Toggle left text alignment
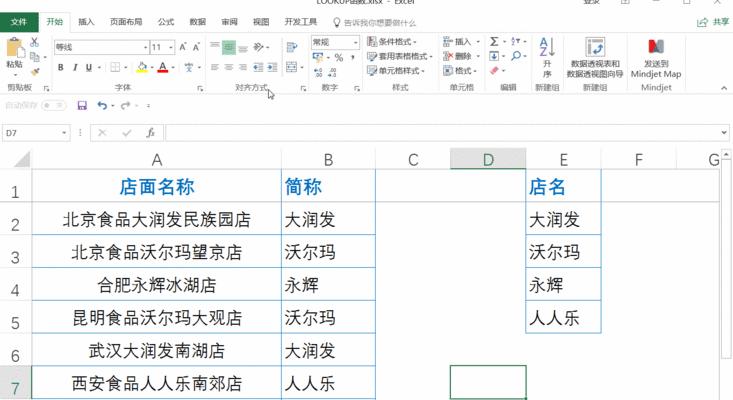The height and width of the screenshot is (400, 733). tap(215, 68)
